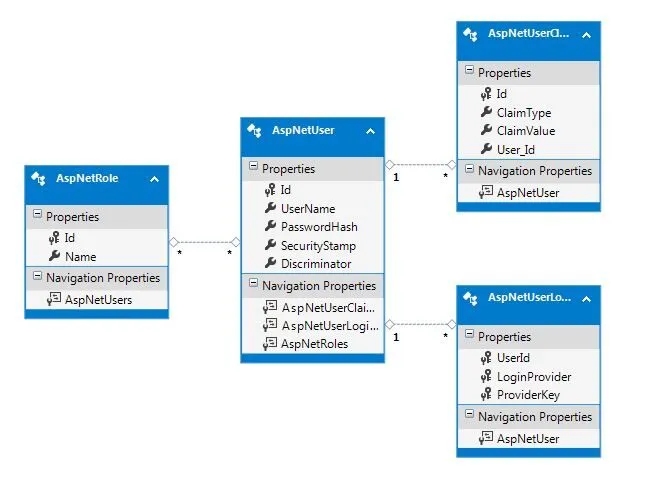Screen dimensions: 655x482
Task: Click the wrench icon beside ClaimValue
Action: (487, 130)
